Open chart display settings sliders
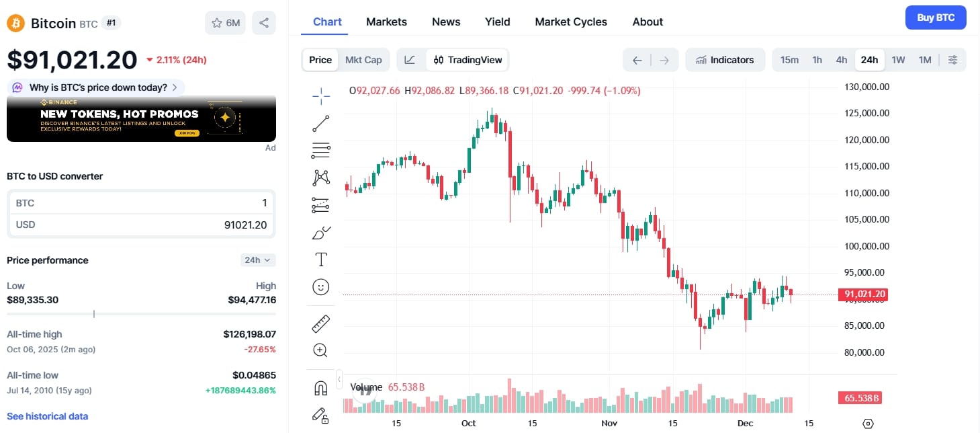 click(953, 60)
